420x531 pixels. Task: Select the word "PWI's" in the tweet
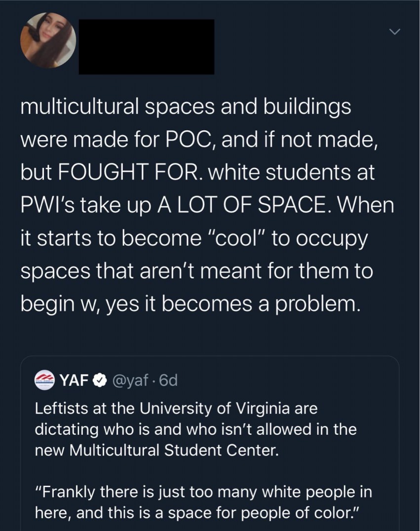pos(44,206)
